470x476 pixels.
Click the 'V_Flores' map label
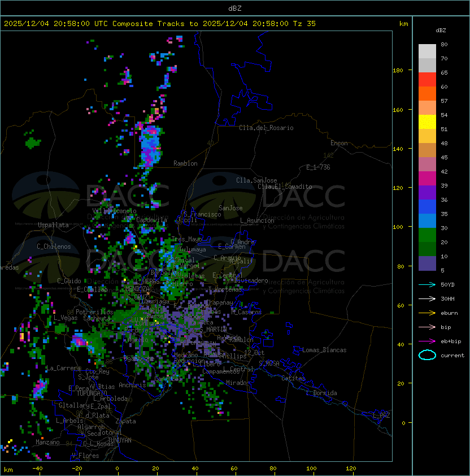(x=85, y=456)
